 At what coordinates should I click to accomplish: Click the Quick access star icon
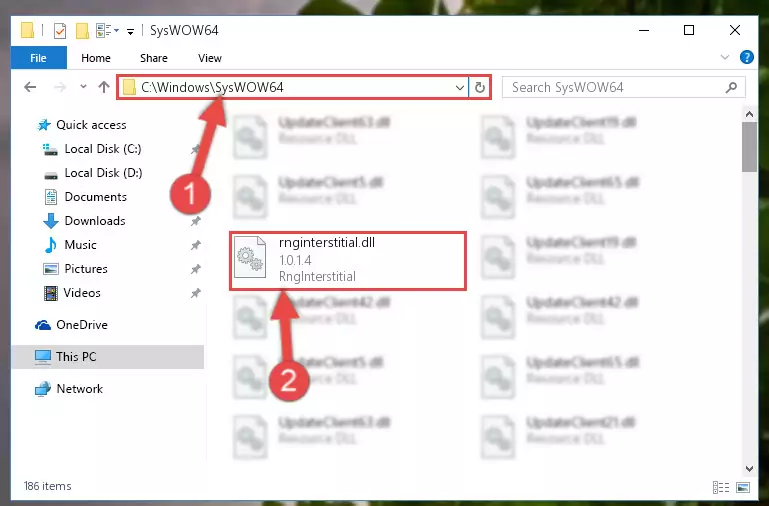44,125
